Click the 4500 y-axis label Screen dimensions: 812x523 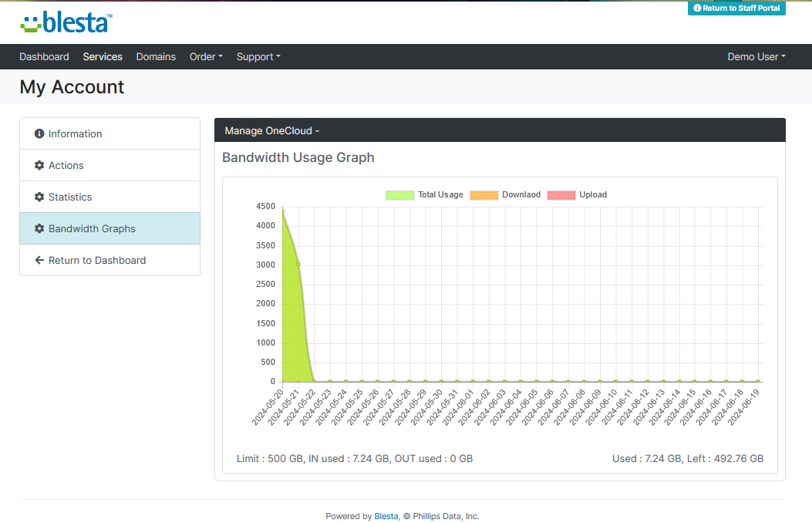tap(266, 206)
